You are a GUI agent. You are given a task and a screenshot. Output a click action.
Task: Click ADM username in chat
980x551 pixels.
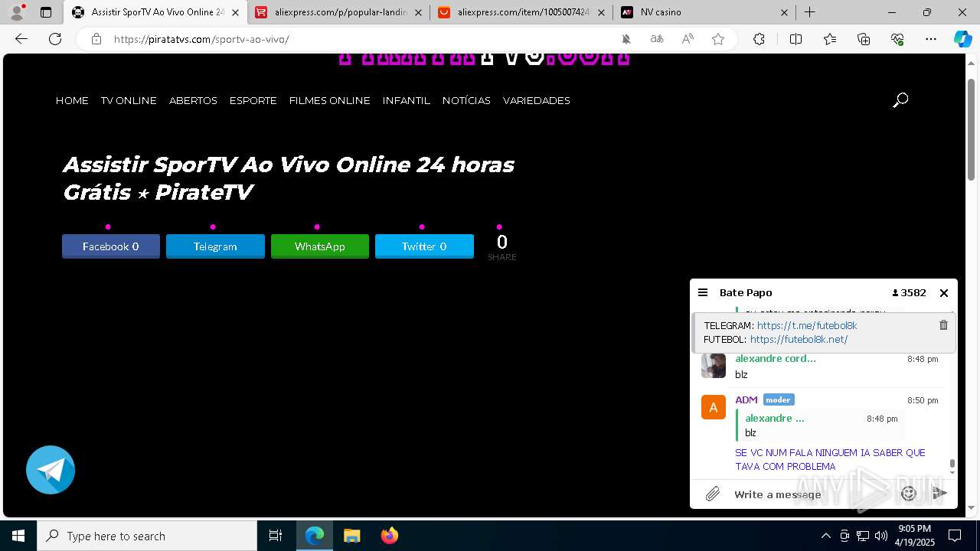(746, 399)
